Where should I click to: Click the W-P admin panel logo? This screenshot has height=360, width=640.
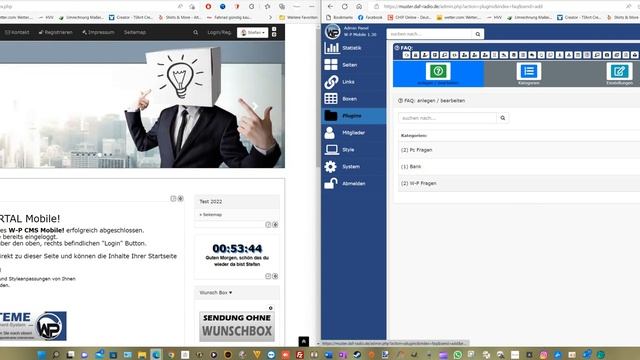tap(332, 31)
